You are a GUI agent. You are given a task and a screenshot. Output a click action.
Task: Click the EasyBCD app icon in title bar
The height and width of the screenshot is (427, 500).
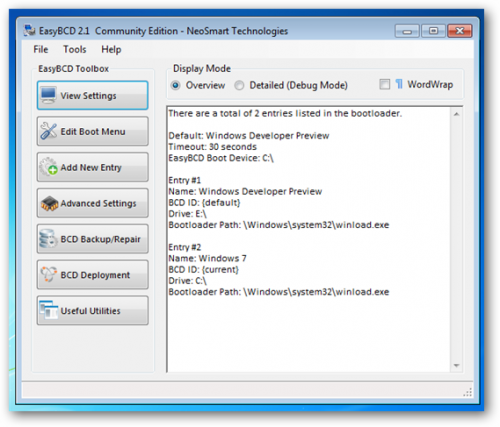coord(29,30)
